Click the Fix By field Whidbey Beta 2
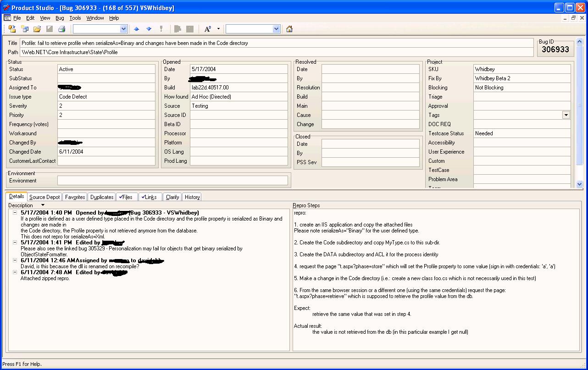 pyautogui.click(x=522, y=78)
